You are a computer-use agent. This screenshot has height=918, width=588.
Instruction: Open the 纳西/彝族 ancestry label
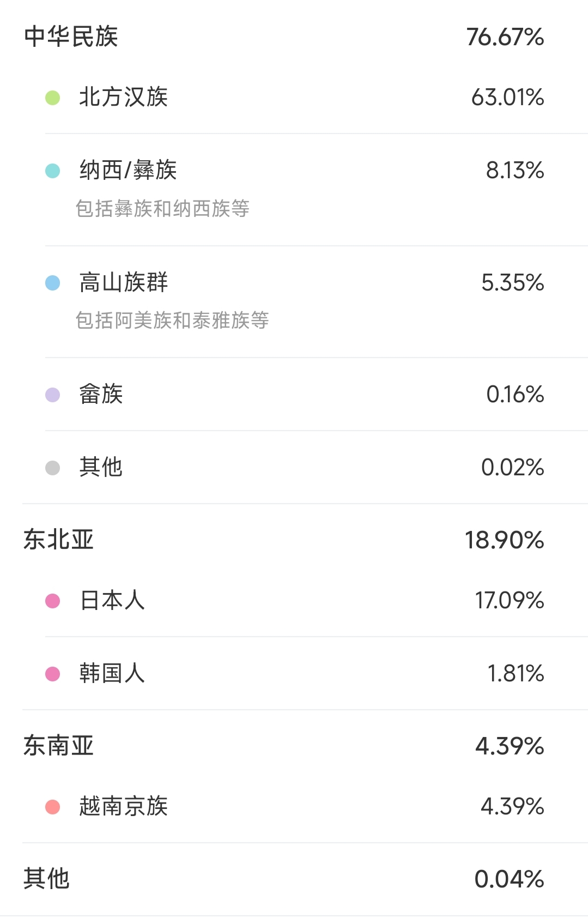(128, 170)
